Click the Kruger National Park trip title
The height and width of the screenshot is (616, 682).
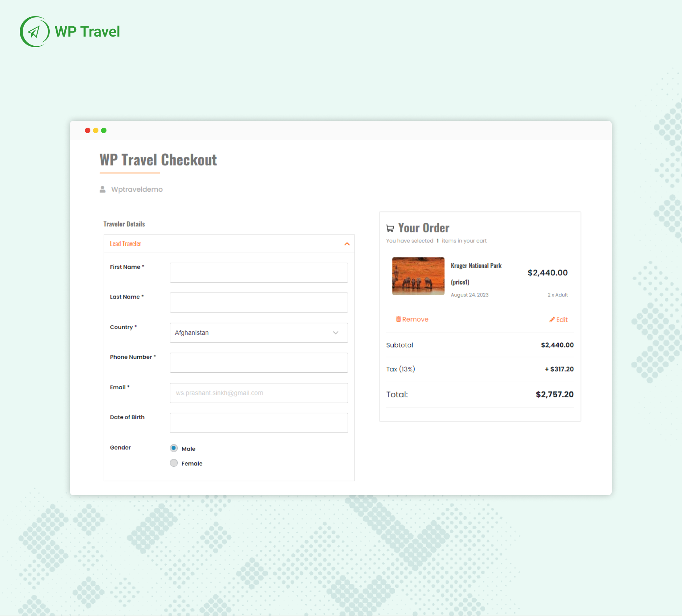(x=476, y=266)
